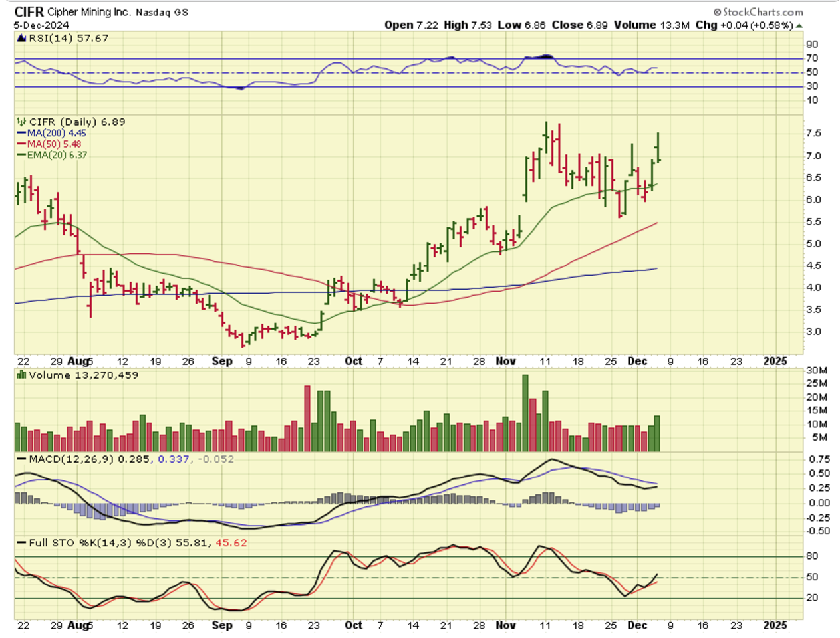The height and width of the screenshot is (638, 840).
Task: Click the 5-Dec-2024 date label
Action: click(42, 25)
